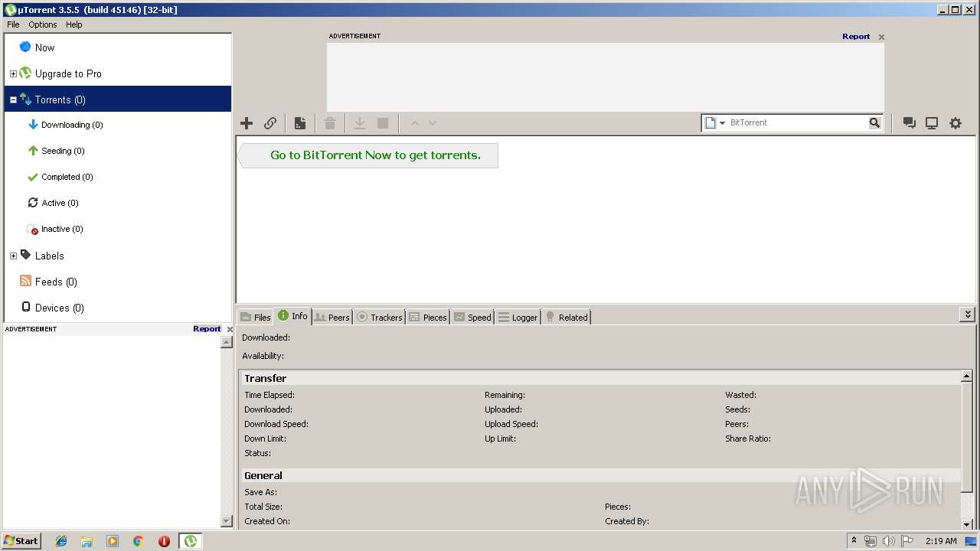980x551 pixels.
Task: Click sidebar ad scrollbar up arrow
Action: coord(227,342)
